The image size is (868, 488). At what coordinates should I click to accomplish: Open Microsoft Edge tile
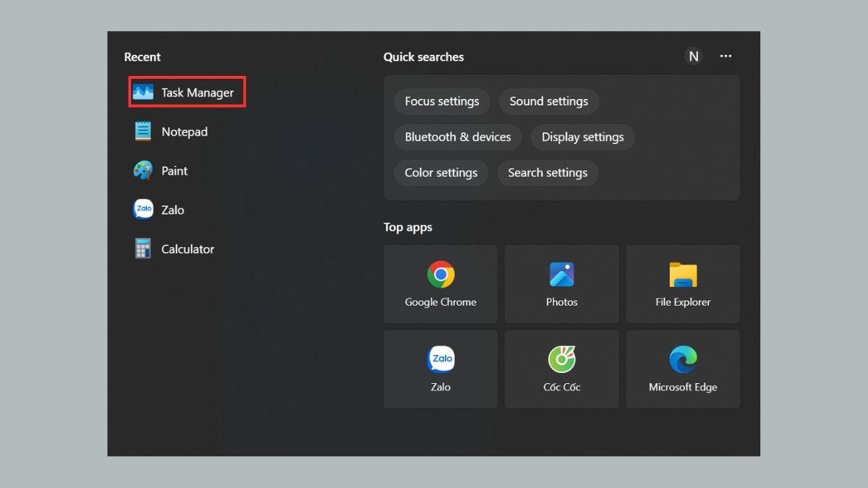[x=683, y=369]
